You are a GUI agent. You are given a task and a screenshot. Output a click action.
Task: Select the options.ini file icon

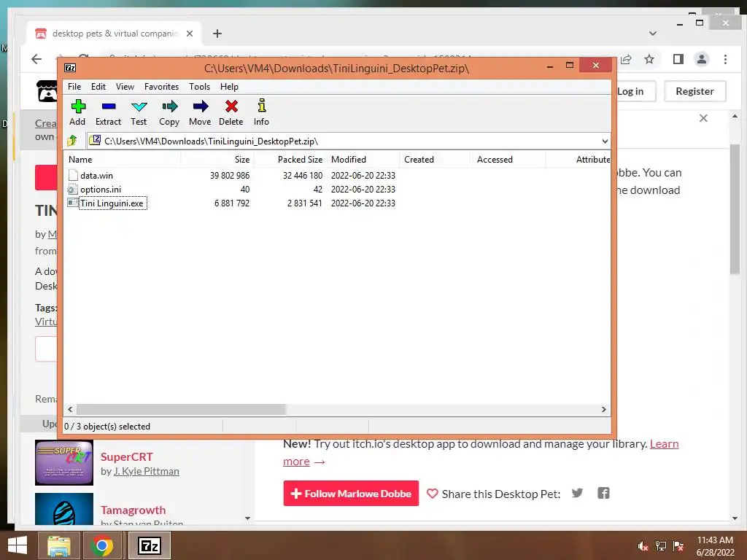click(72, 190)
